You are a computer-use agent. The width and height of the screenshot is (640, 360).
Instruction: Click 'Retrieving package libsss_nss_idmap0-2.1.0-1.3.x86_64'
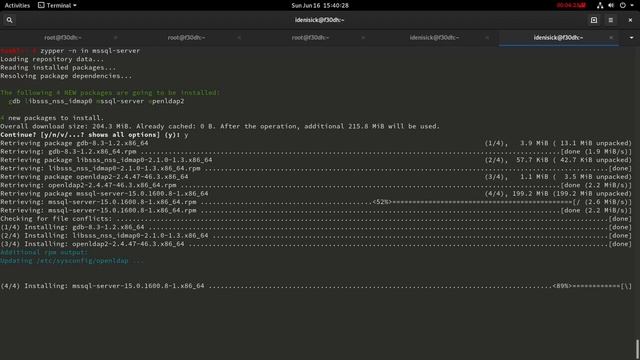pos(106,160)
